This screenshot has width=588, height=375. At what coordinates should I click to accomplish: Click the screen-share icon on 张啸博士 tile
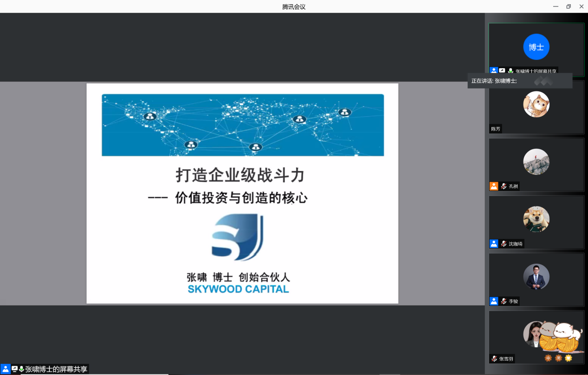coord(502,71)
